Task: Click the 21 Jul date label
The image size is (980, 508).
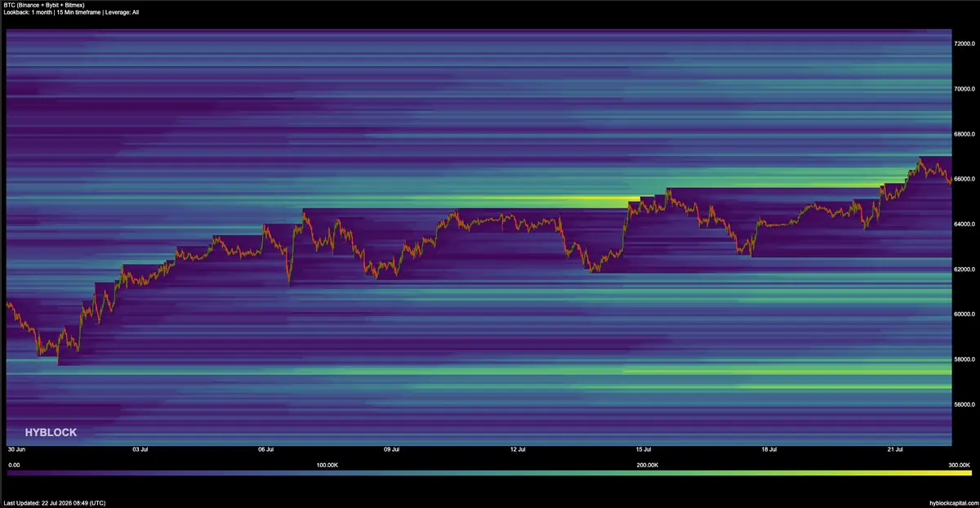Action: [894, 449]
